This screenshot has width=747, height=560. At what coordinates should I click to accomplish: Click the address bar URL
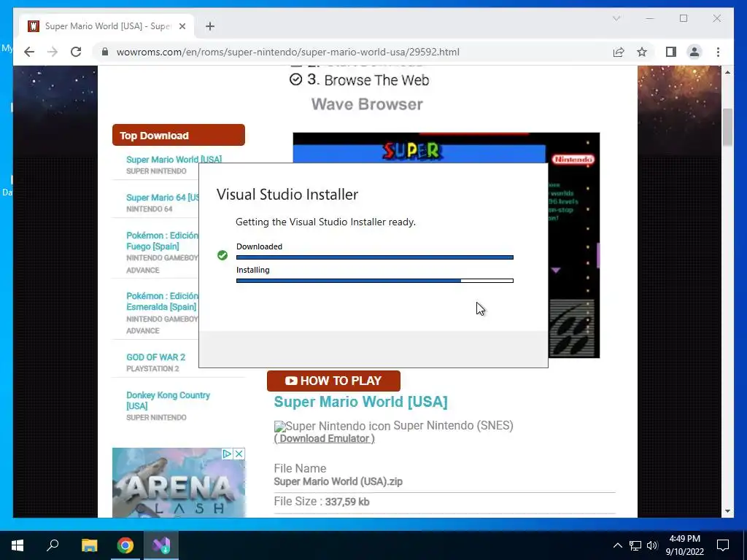pyautogui.click(x=287, y=52)
